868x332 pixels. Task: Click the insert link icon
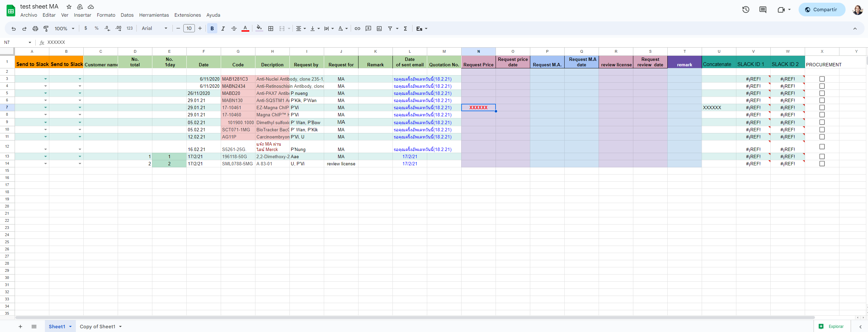tap(357, 29)
